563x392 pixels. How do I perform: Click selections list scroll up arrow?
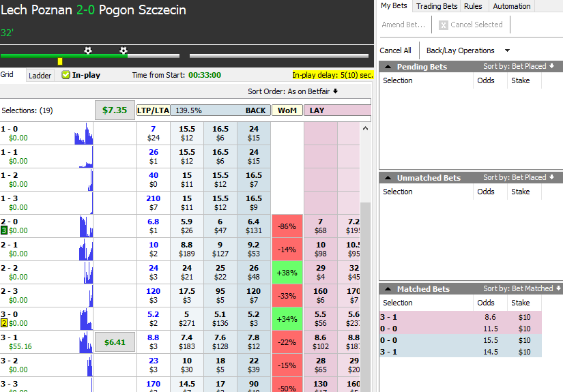click(x=366, y=128)
